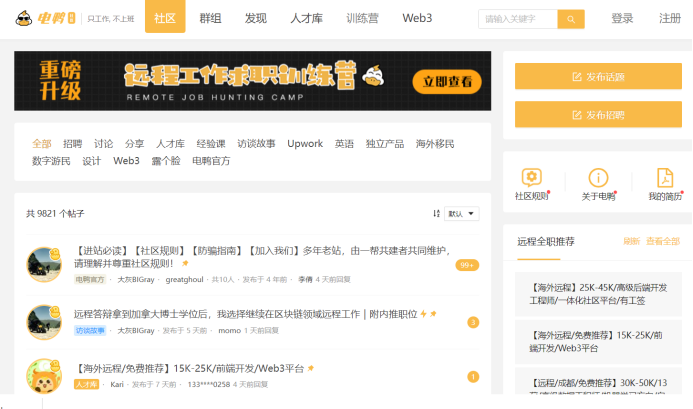Select the 独立产品 category filter
Image resolution: width=693 pixels, height=409 pixels.
point(385,144)
